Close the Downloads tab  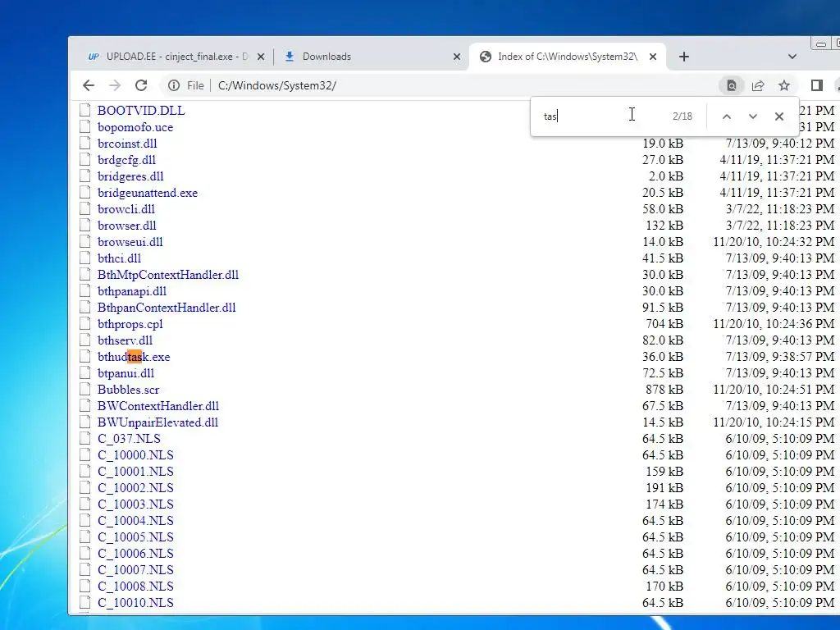click(456, 57)
